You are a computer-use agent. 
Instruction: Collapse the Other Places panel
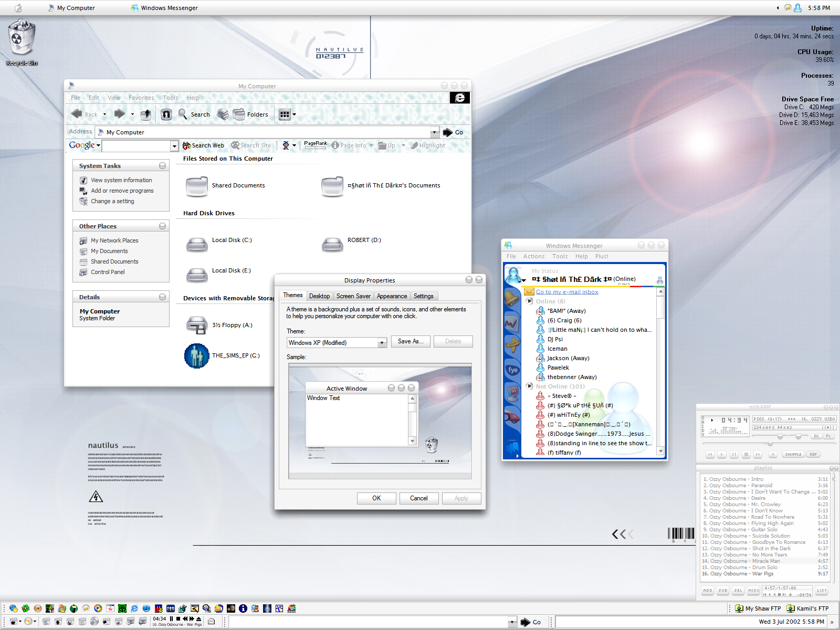point(163,226)
